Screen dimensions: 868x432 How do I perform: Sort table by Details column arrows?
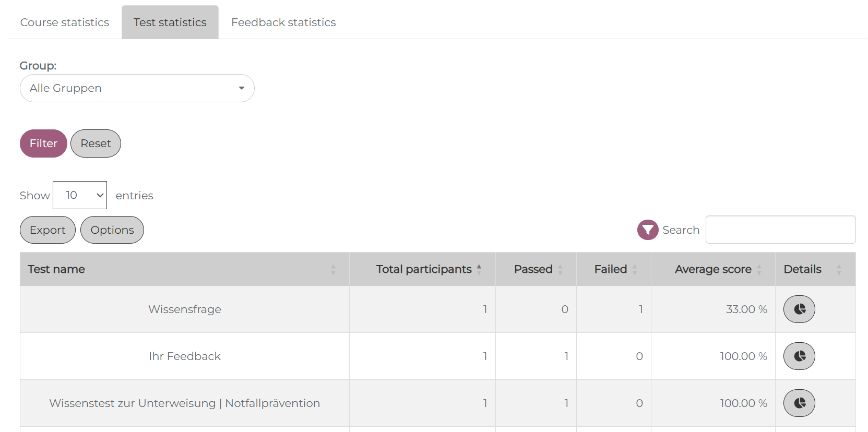839,269
